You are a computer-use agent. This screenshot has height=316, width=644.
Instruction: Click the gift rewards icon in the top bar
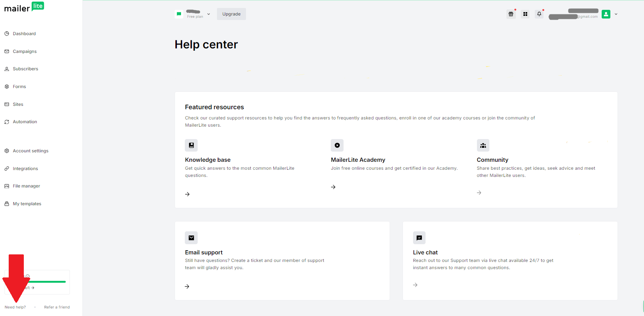(511, 14)
